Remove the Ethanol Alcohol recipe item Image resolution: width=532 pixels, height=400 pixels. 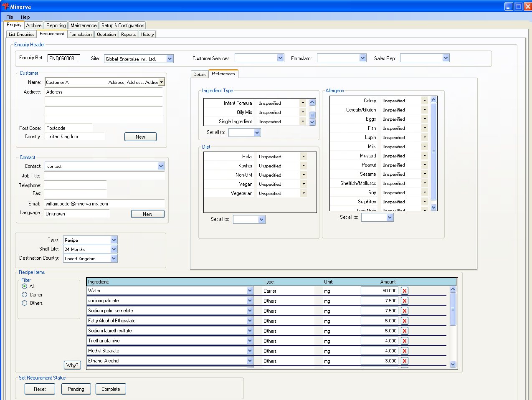point(404,361)
